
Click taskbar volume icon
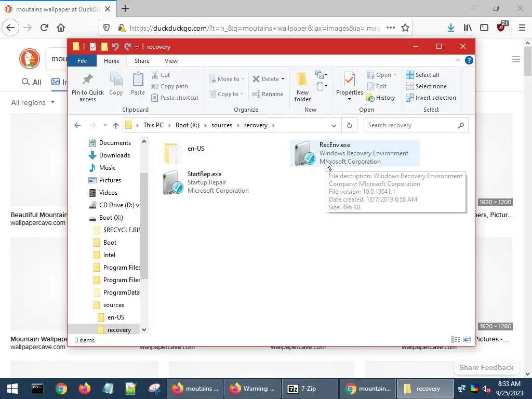click(486, 389)
